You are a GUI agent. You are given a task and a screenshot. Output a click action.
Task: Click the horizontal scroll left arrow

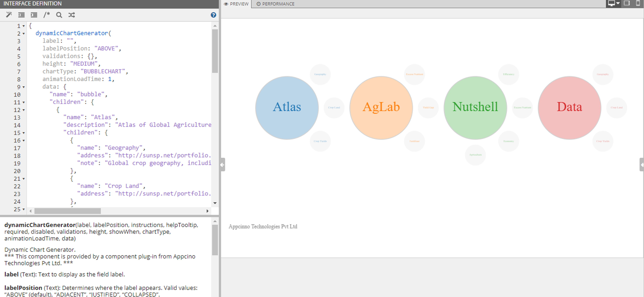click(x=31, y=211)
